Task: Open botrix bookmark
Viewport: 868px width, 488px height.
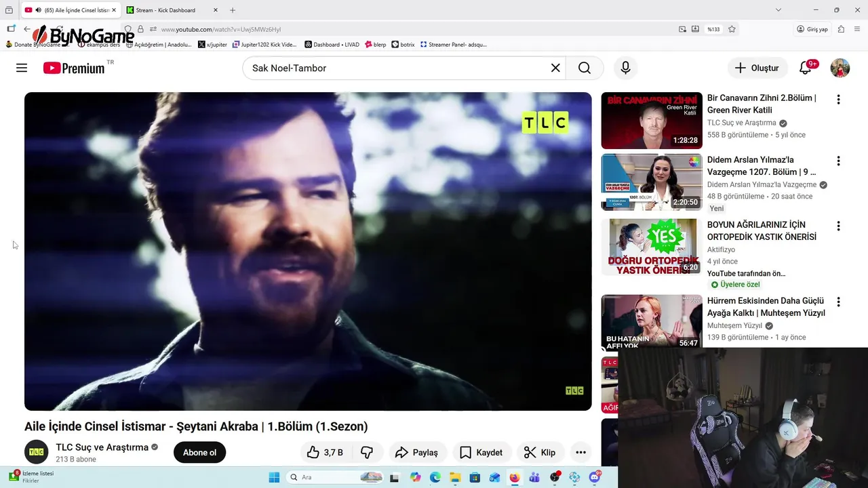Action: (403, 44)
